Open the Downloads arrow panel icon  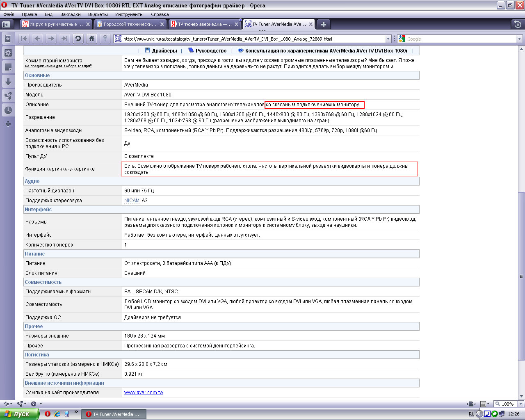point(8,82)
